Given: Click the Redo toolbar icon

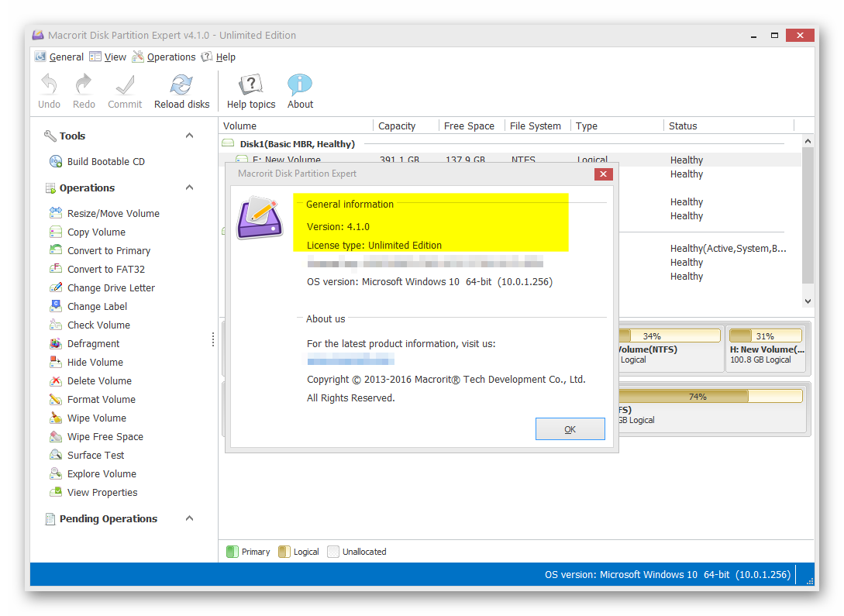Looking at the screenshot, I should pos(84,84).
